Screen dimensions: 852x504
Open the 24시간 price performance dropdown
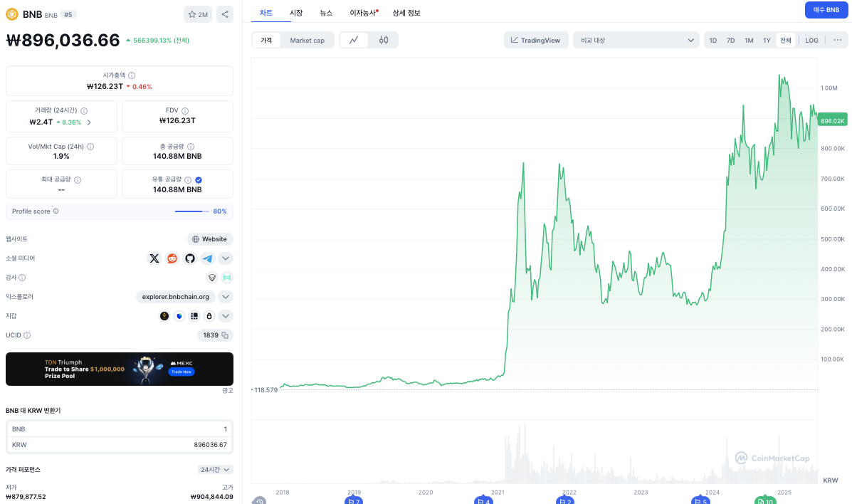[216, 470]
